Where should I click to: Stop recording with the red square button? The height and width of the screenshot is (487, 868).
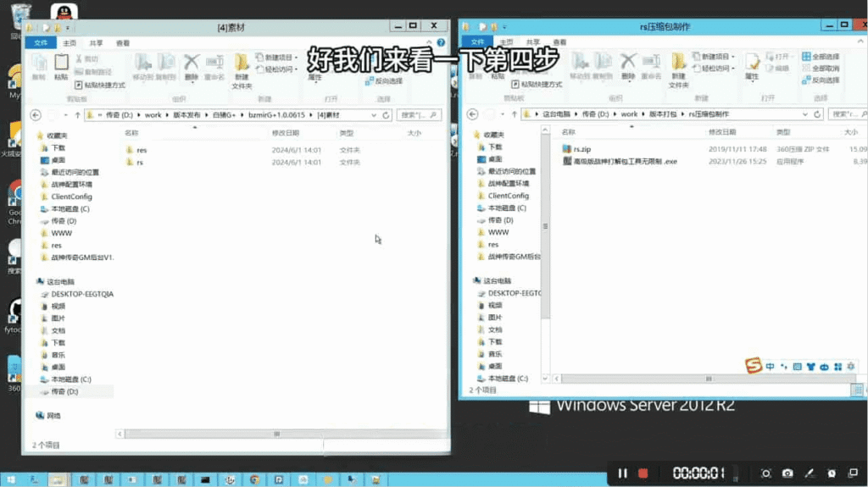pos(643,473)
